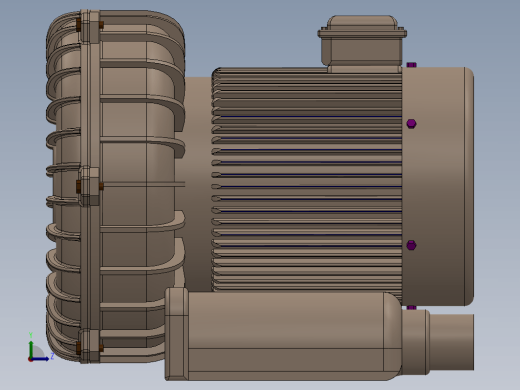Select the silencer square inlet flange
Viewport: 520px width, 390px height.
[x=177, y=334]
